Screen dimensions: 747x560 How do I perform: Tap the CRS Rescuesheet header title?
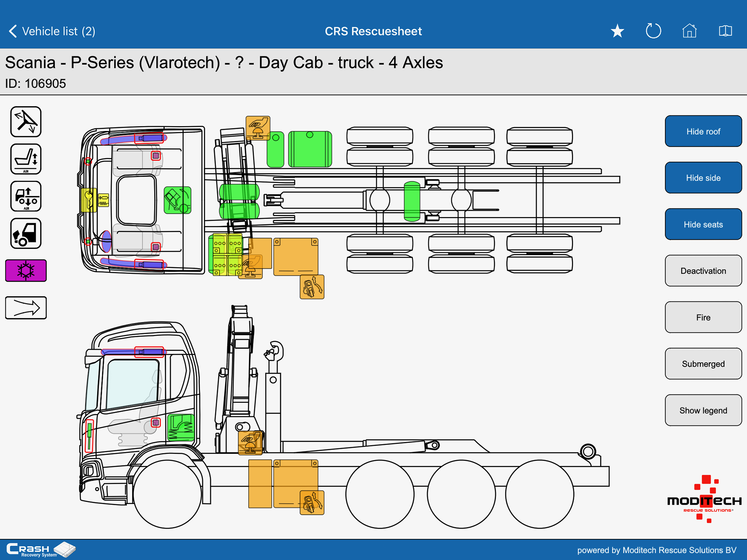(x=373, y=31)
